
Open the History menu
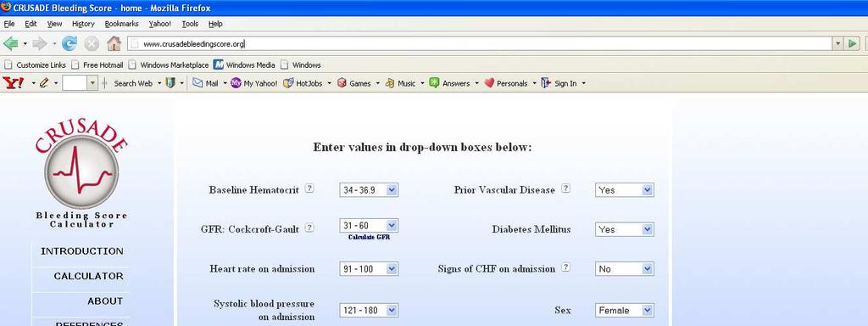[83, 24]
